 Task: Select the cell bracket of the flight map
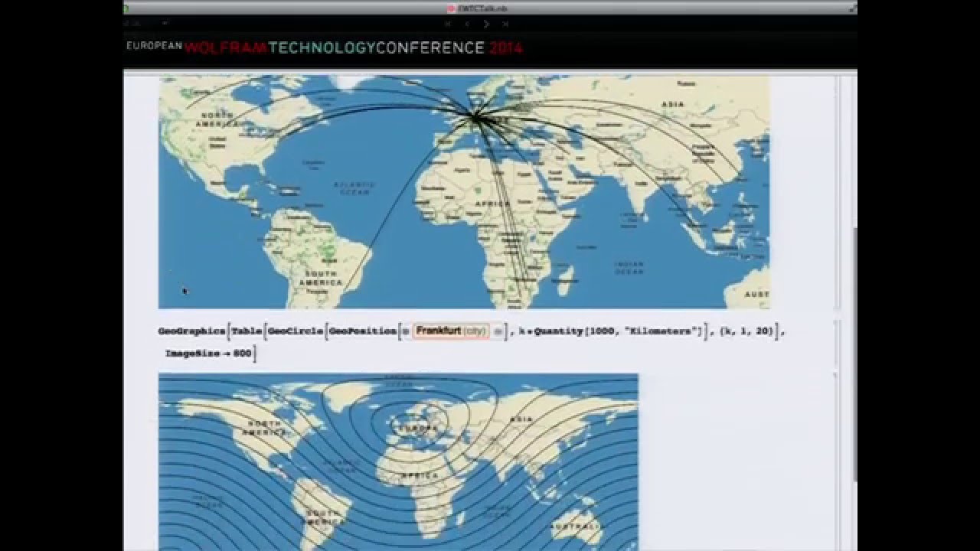837,191
